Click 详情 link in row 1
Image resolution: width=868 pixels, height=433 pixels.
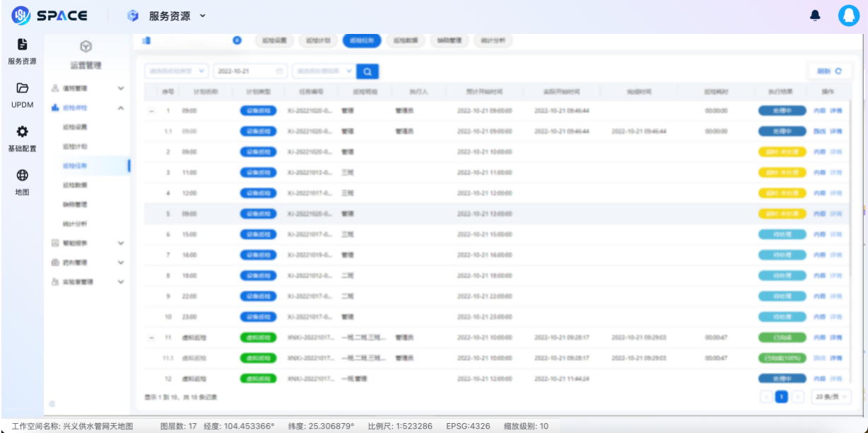pos(836,111)
